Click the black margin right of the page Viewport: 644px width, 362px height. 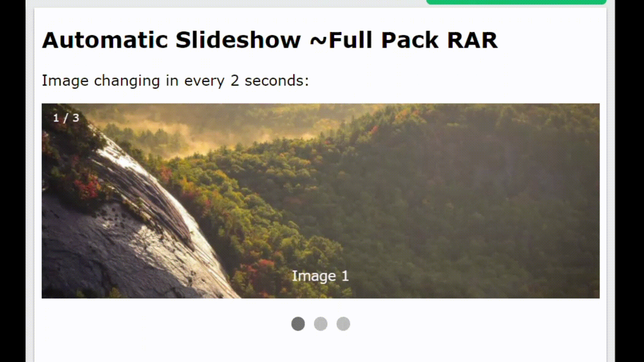pyautogui.click(x=630, y=181)
